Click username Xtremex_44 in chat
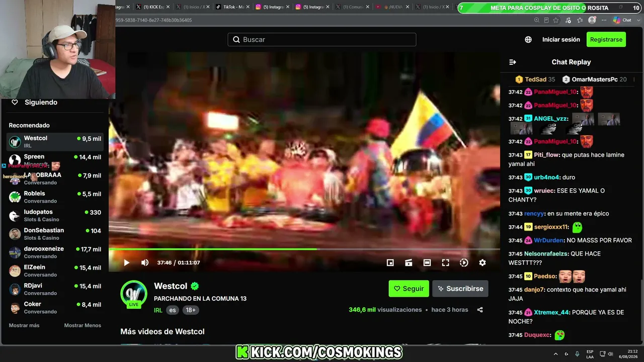Screen dimensions: 644x362 tap(551, 312)
